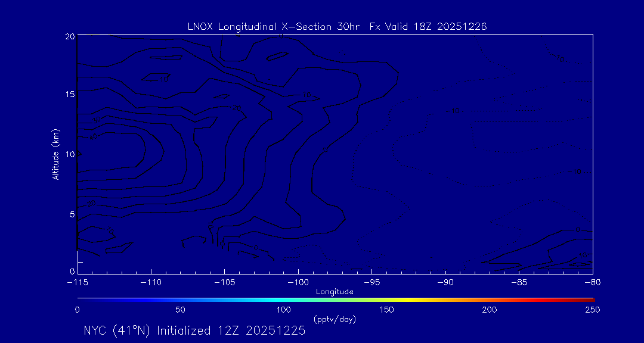Click the colorbar tick label 250
This screenshot has width=644, height=343.
[x=594, y=310]
